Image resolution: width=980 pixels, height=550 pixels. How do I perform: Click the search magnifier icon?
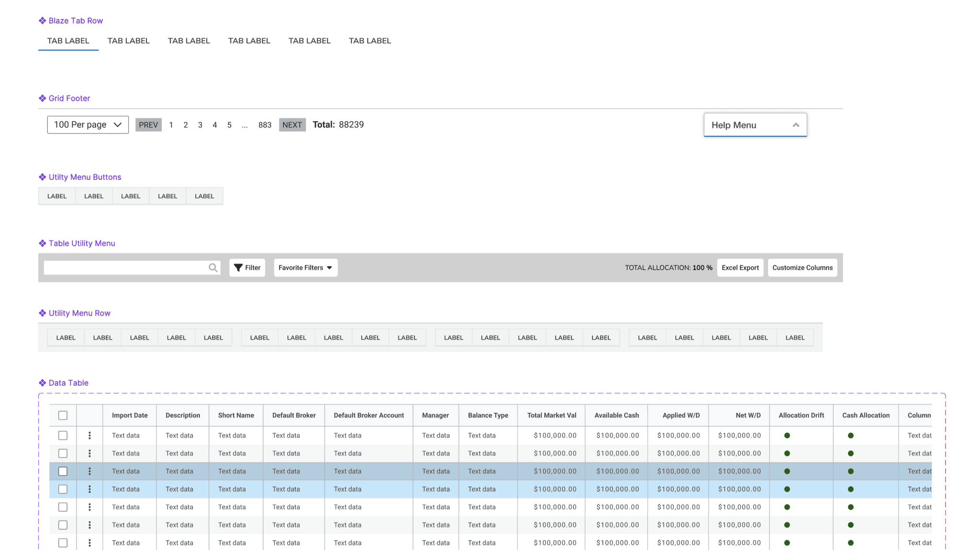tap(213, 268)
